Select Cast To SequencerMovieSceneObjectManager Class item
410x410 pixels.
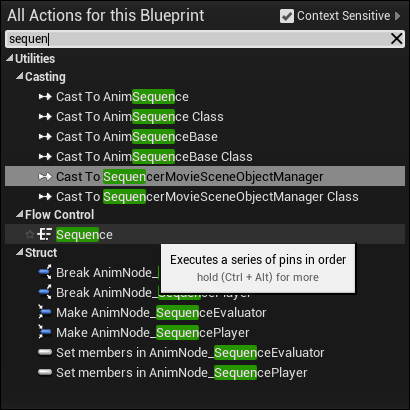coord(205,197)
